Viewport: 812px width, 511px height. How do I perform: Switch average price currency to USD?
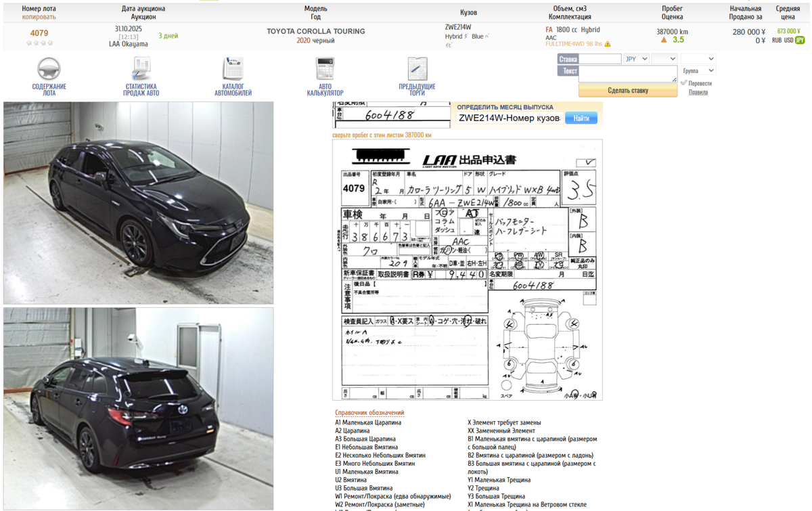[788, 41]
